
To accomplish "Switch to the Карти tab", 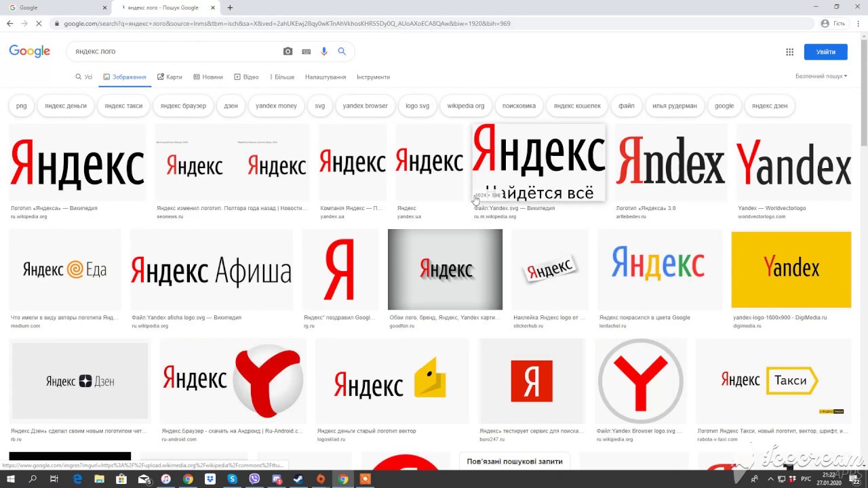I will [x=170, y=77].
